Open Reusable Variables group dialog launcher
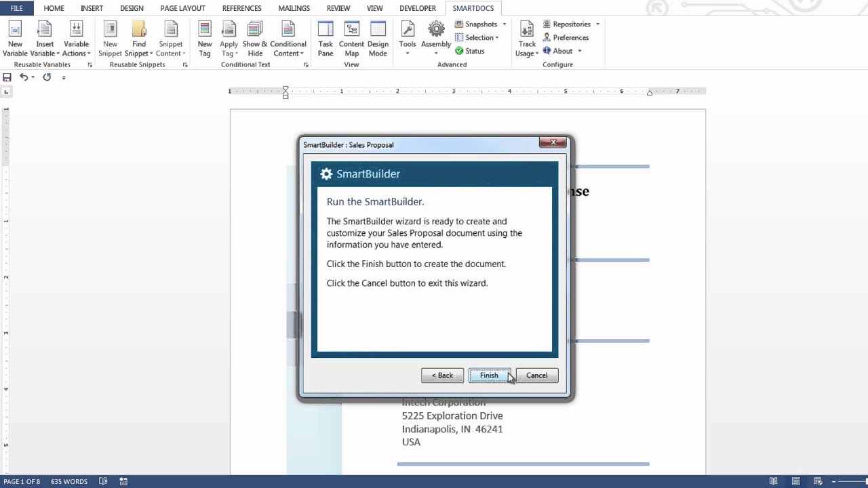Viewport: 868px width, 488px height. coord(90,65)
